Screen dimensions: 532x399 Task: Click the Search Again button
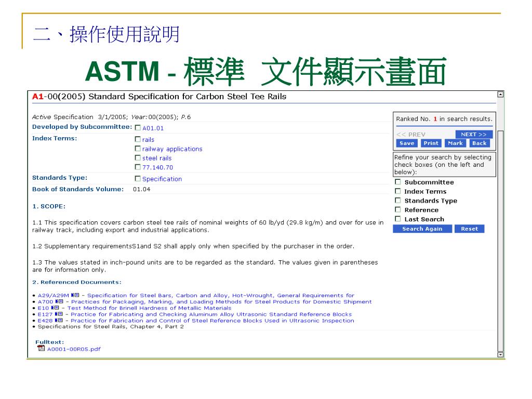point(422,229)
